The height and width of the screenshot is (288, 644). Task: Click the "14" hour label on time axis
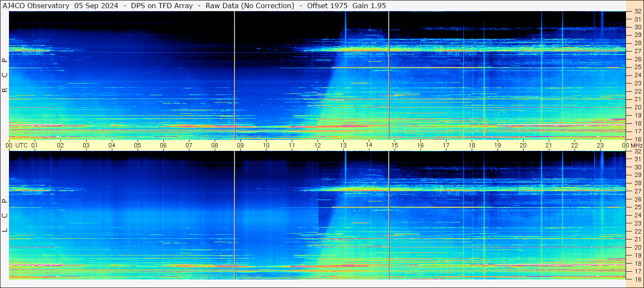tap(369, 145)
